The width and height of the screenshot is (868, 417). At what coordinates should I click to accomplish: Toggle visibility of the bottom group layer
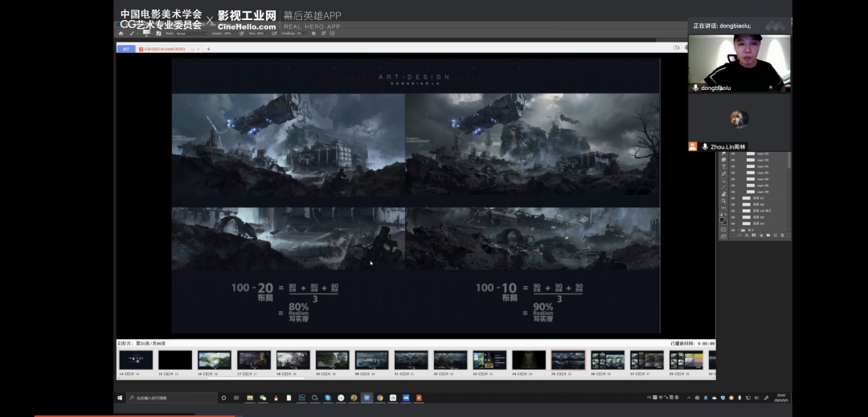pos(733,230)
